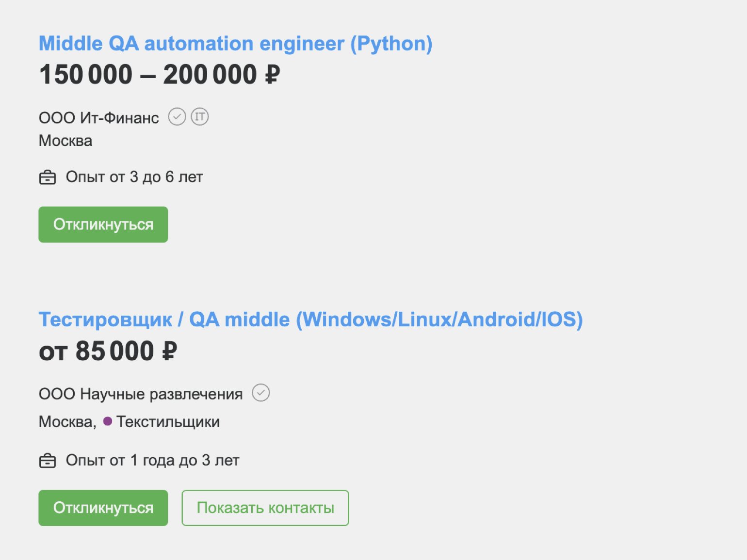
Task: Click purple metro dot before Текстильщики
Action: 108,421
